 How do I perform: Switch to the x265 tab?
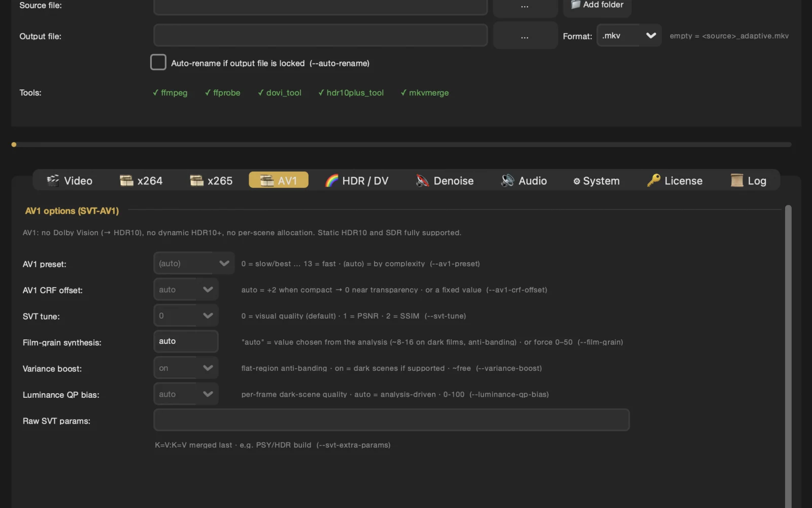211,180
